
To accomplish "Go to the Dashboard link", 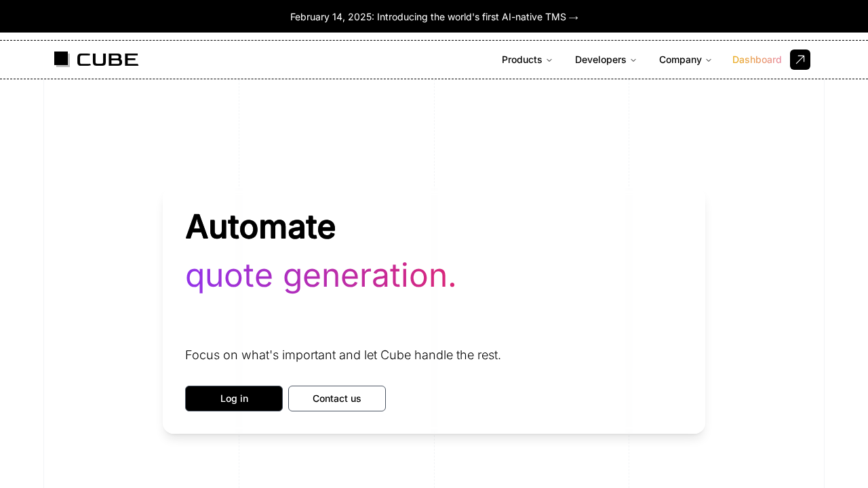I will click(x=757, y=60).
